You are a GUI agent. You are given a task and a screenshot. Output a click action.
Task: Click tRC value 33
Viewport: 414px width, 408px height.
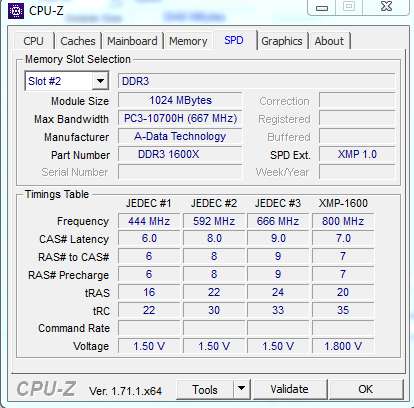(x=278, y=310)
